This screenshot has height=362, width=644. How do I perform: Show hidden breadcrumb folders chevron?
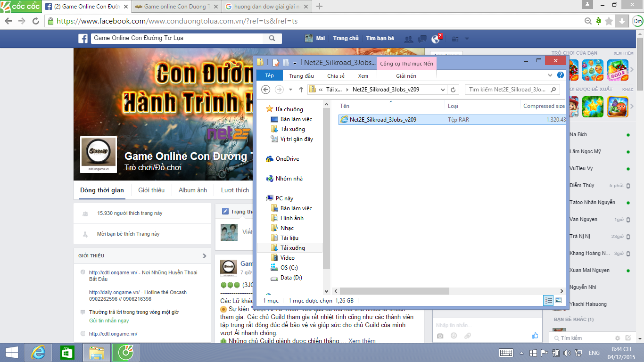pyautogui.click(x=321, y=90)
